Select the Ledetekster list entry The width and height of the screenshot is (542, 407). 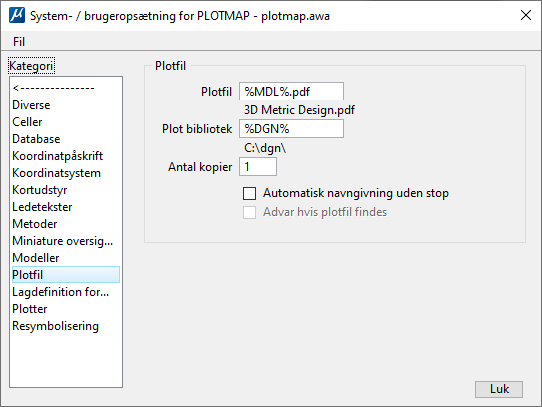(x=42, y=206)
